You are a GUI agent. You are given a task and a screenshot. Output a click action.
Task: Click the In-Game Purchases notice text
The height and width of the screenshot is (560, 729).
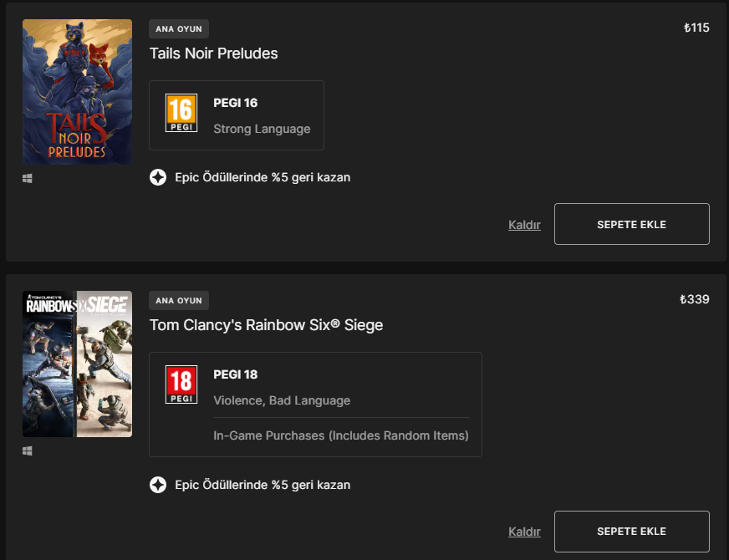(x=340, y=435)
